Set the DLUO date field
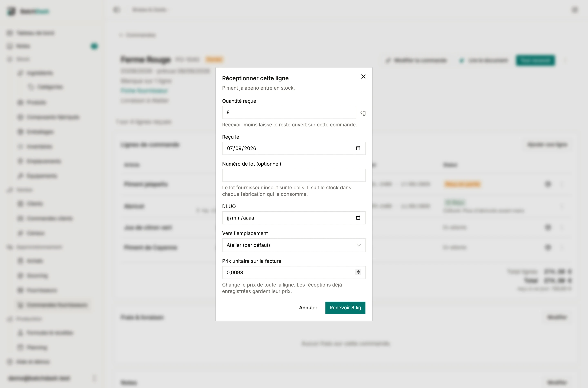The height and width of the screenshot is (388, 588). click(294, 218)
